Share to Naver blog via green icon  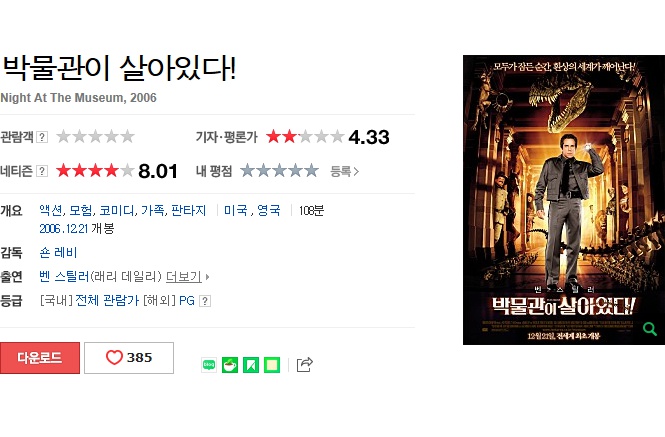(209, 365)
